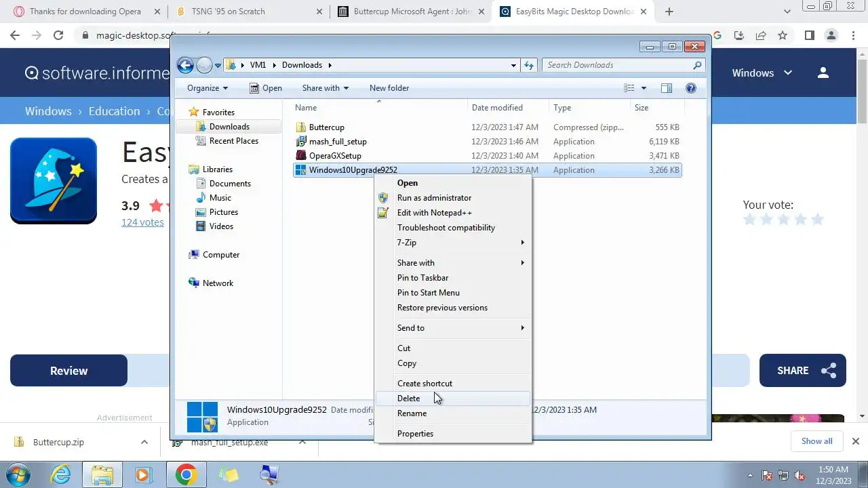Open the user account icon on software.informer
Image resolution: width=868 pixels, height=488 pixels.
click(823, 73)
